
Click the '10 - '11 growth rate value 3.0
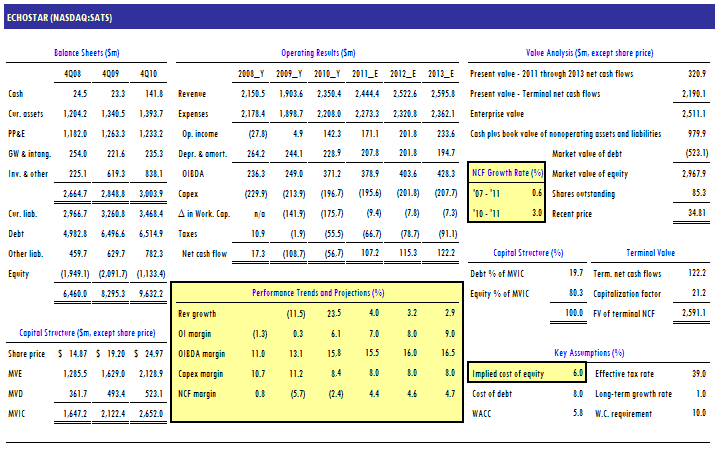(x=536, y=213)
